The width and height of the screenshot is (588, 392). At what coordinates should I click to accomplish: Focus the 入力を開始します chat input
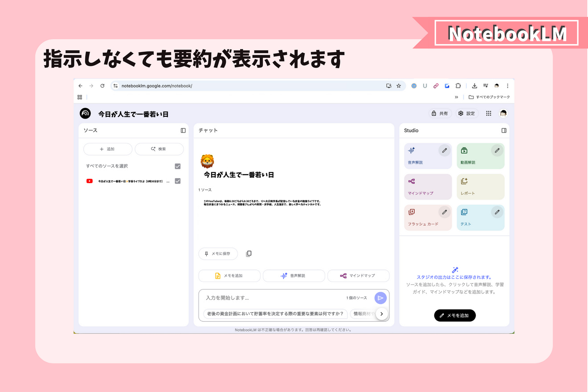[x=272, y=298]
